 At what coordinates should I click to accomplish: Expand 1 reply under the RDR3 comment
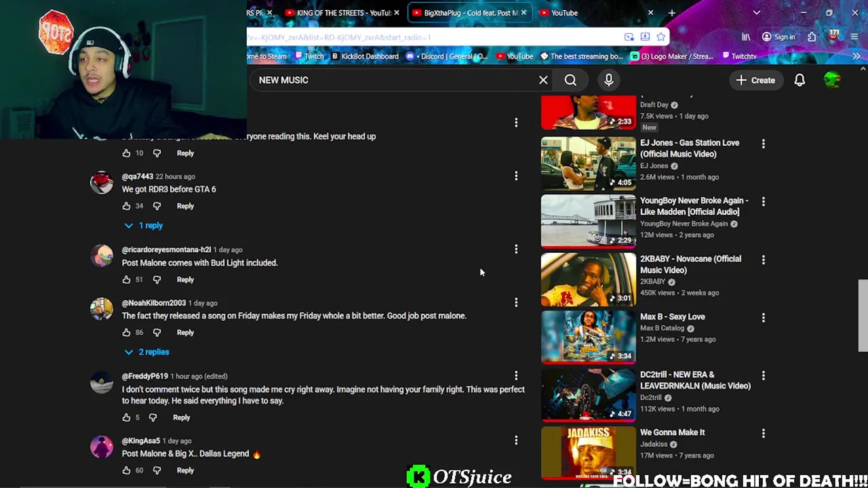(x=143, y=226)
